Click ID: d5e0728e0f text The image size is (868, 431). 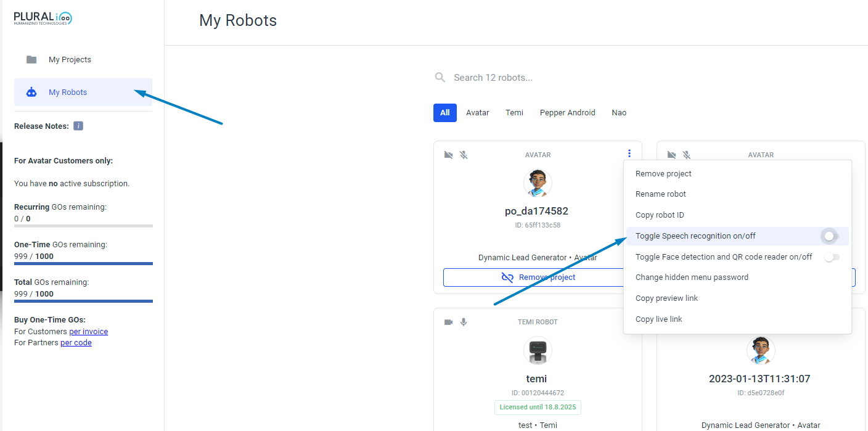(x=761, y=393)
